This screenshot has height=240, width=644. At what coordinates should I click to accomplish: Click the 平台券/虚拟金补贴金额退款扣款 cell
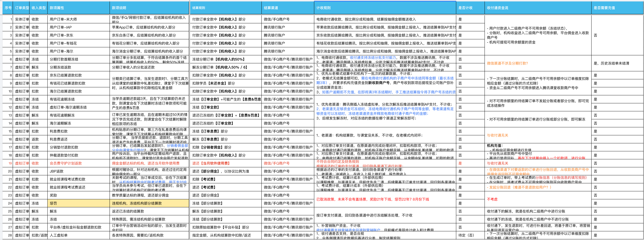[78, 227]
